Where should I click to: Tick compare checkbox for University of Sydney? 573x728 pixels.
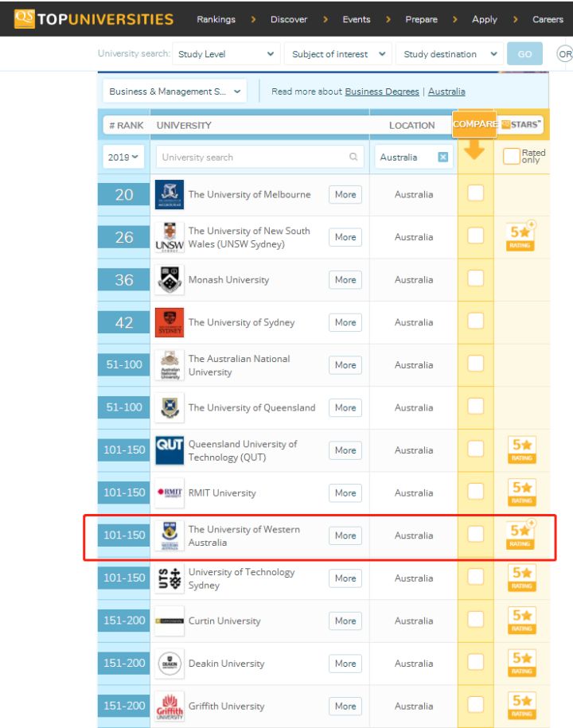tap(475, 321)
